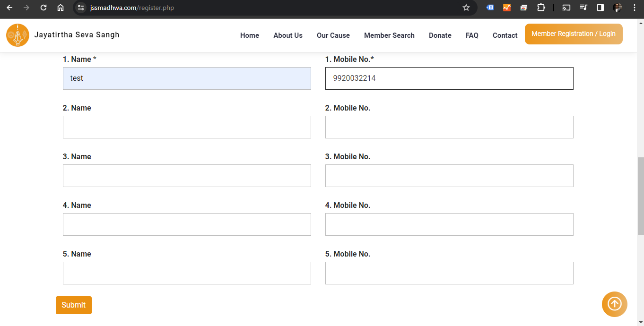This screenshot has height=326, width=644.
Task: View site information icon in address bar
Action: (81, 8)
